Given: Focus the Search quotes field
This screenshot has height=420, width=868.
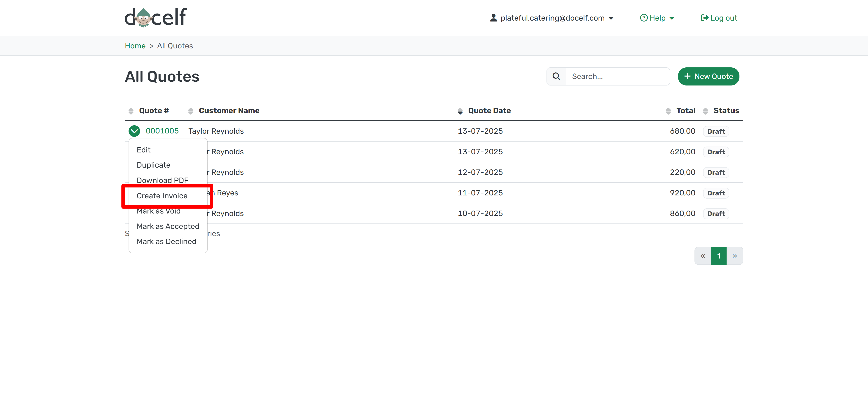Looking at the screenshot, I should (x=618, y=77).
